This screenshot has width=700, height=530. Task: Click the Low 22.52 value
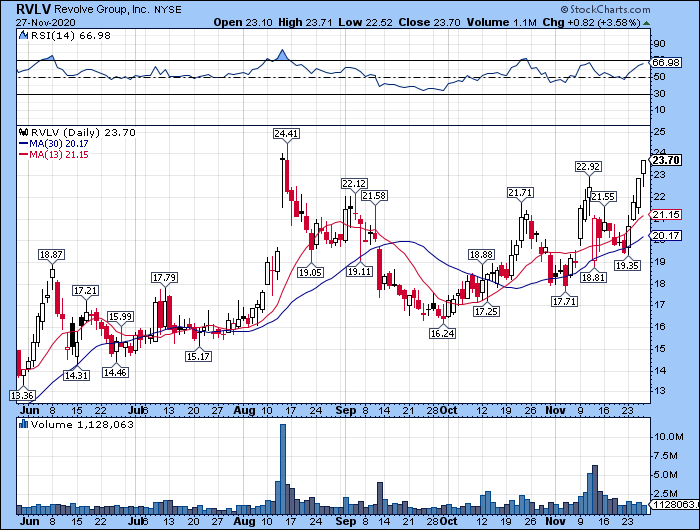point(365,22)
